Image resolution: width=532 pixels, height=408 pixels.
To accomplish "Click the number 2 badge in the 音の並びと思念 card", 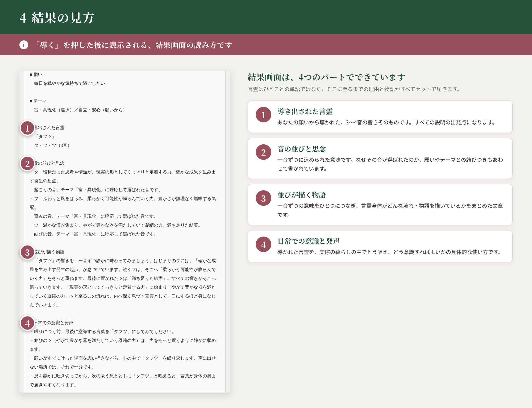I will coord(263,152).
